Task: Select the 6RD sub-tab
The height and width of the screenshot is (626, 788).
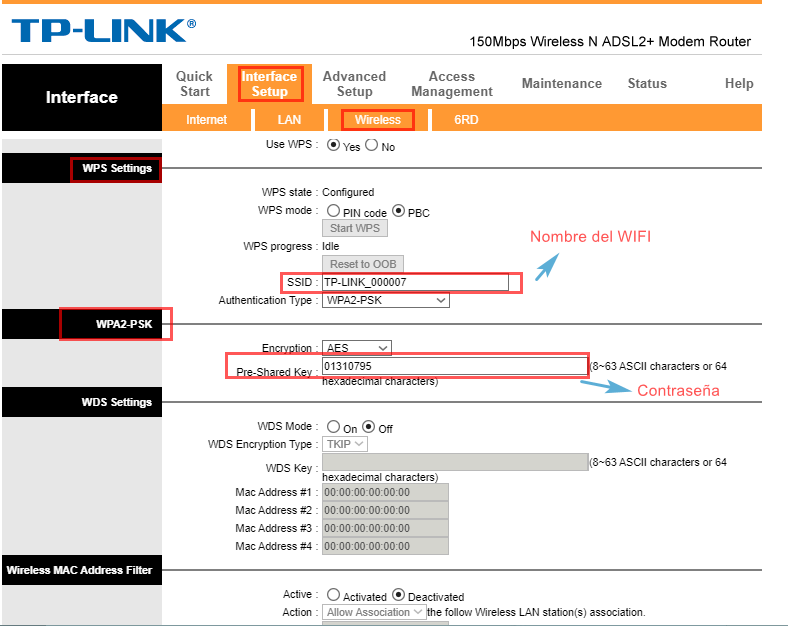Action: click(466, 120)
